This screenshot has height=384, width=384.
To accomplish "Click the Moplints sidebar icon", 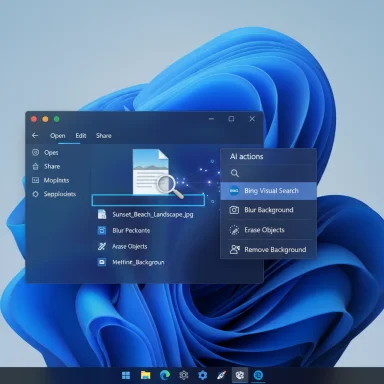I will coord(35,180).
